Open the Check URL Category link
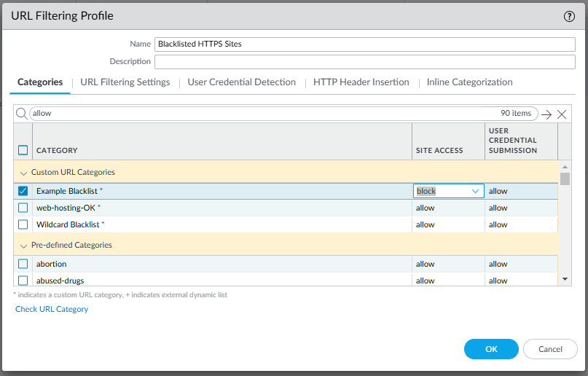This screenshot has width=588, height=376. pos(52,309)
